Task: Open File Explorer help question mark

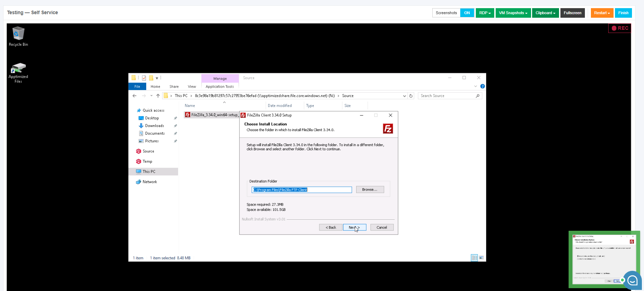Action: click(x=483, y=86)
